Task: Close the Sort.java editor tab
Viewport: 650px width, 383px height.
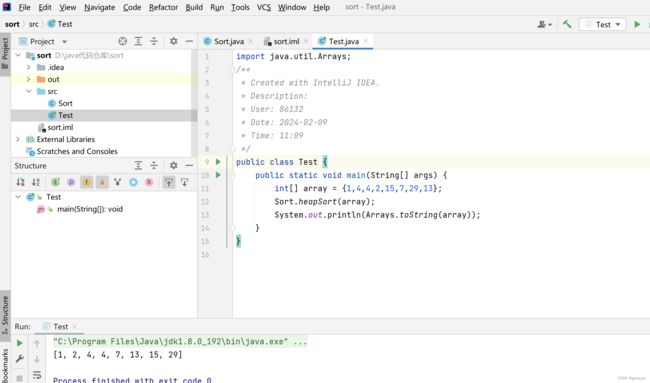Action: point(250,41)
